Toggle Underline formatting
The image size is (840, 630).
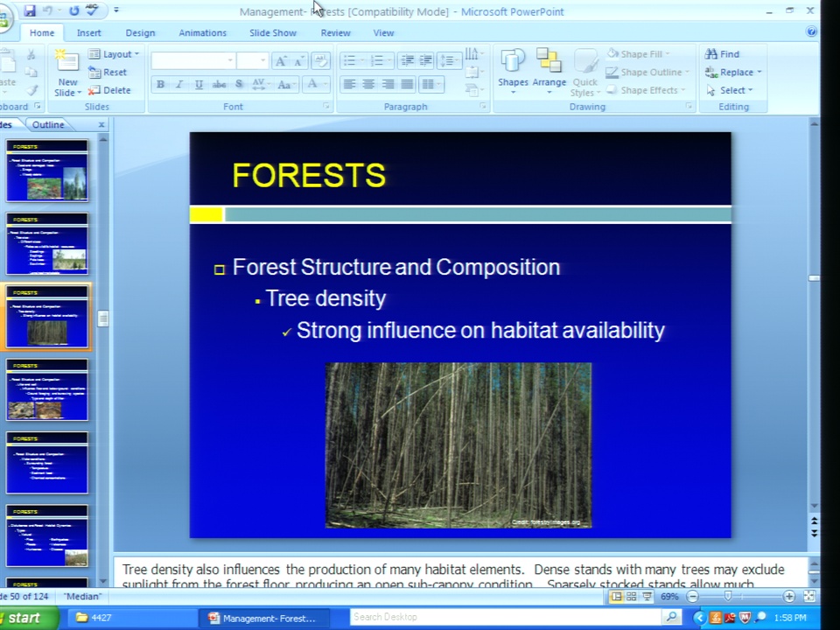(x=199, y=84)
